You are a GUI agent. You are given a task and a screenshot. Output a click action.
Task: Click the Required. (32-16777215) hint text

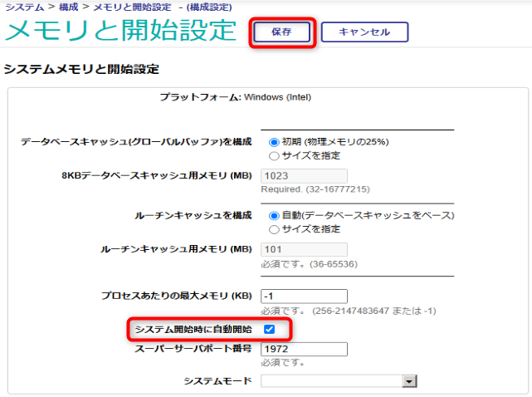pyautogui.click(x=302, y=189)
